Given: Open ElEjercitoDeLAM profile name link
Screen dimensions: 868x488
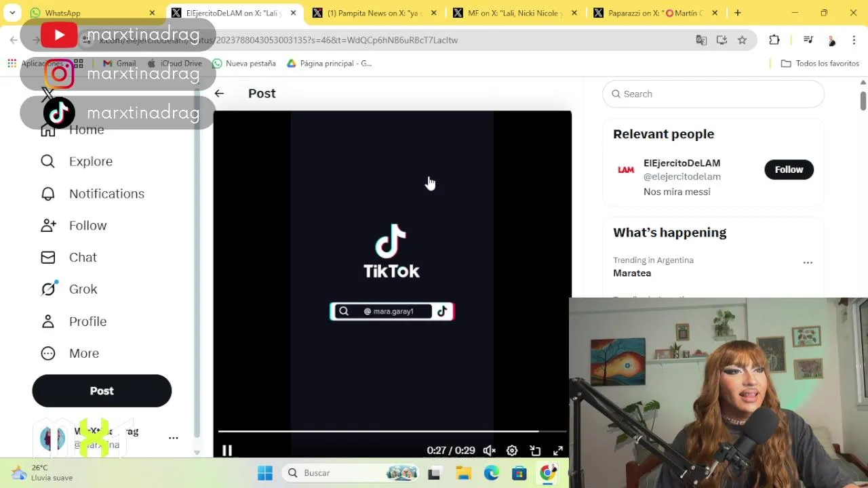Looking at the screenshot, I should [x=682, y=163].
